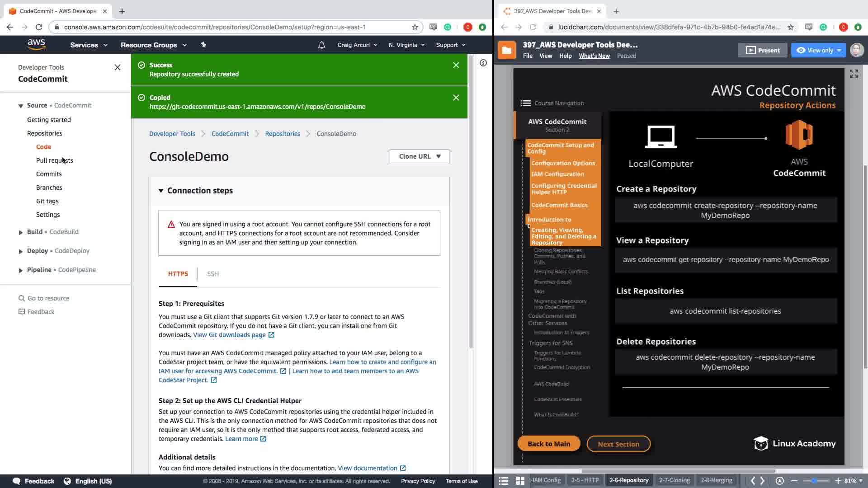Open the Course Navigation hamburger icon

click(525, 103)
